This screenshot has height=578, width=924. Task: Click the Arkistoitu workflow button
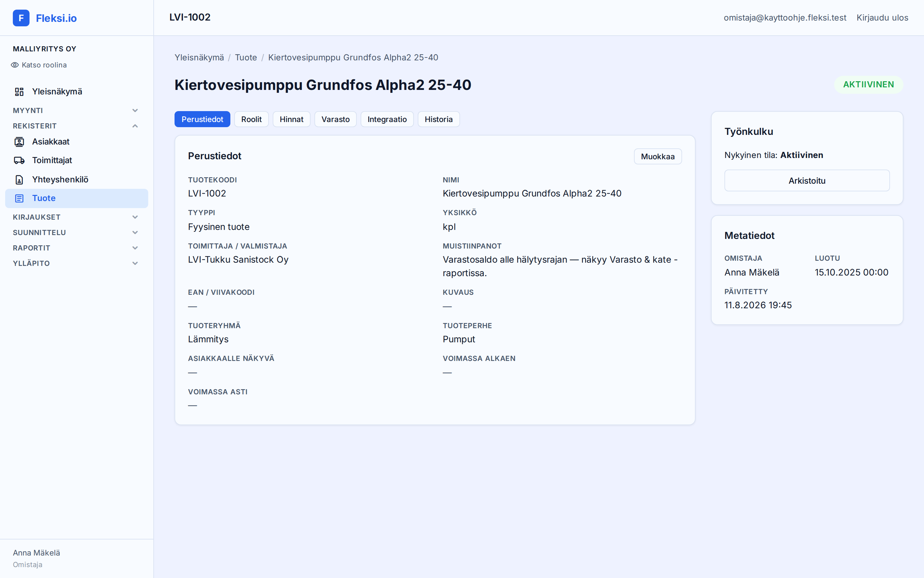(x=807, y=180)
